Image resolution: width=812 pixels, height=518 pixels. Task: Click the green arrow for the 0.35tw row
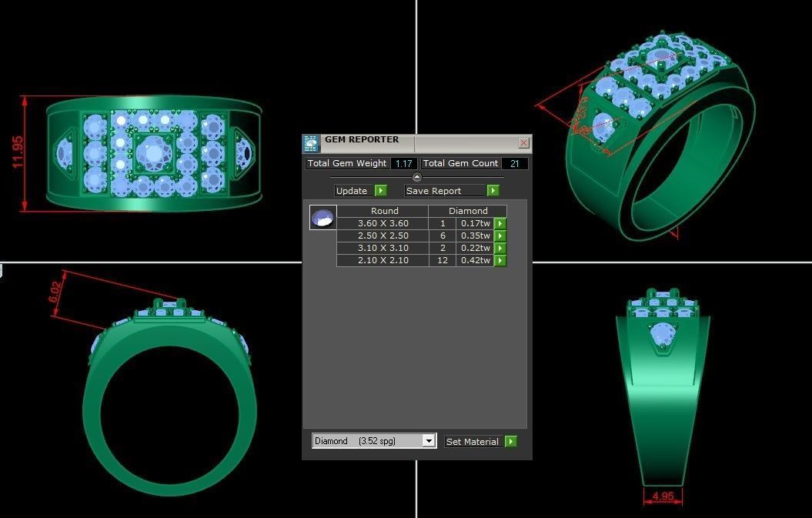pyautogui.click(x=500, y=236)
